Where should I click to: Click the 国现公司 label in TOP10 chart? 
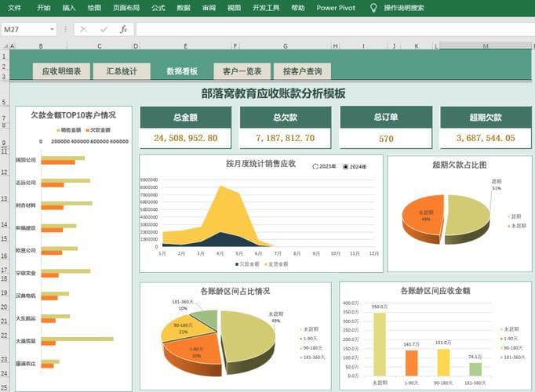(26, 160)
